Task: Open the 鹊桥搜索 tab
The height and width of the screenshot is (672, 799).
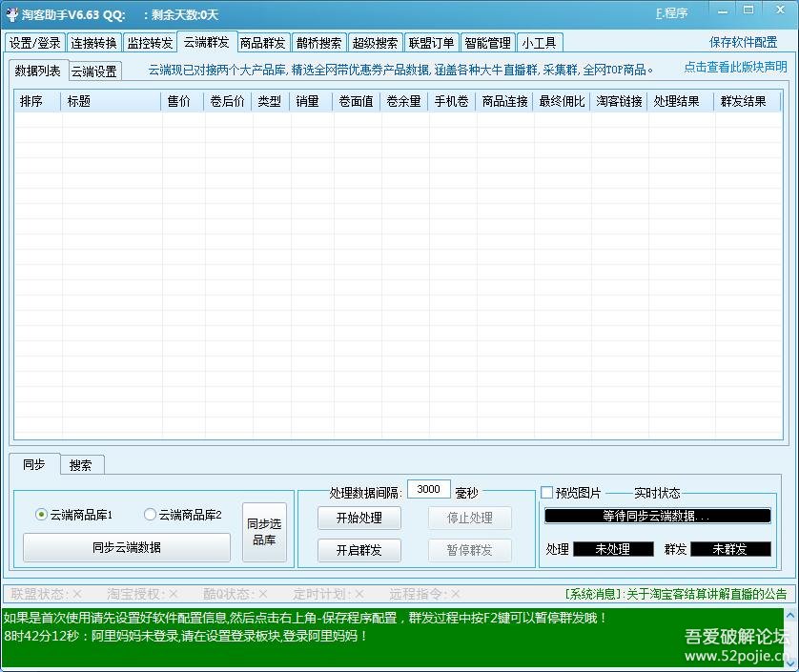Action: click(x=319, y=43)
